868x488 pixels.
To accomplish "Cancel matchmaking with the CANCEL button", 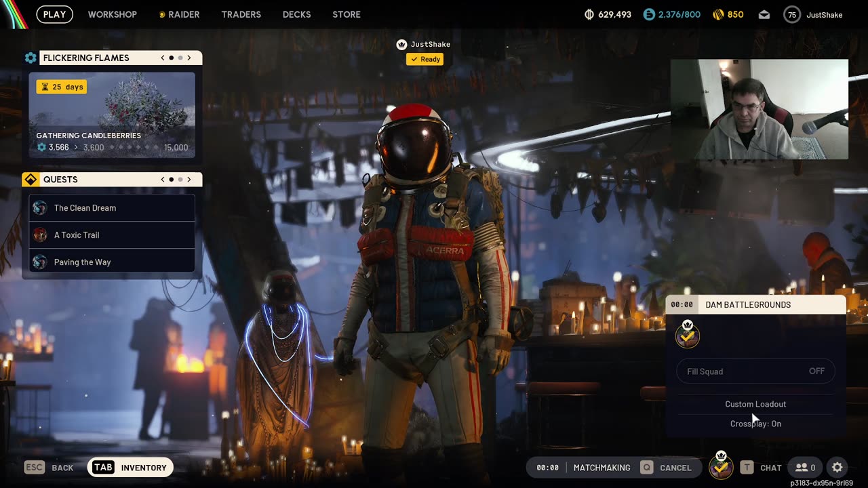I will tap(666, 468).
